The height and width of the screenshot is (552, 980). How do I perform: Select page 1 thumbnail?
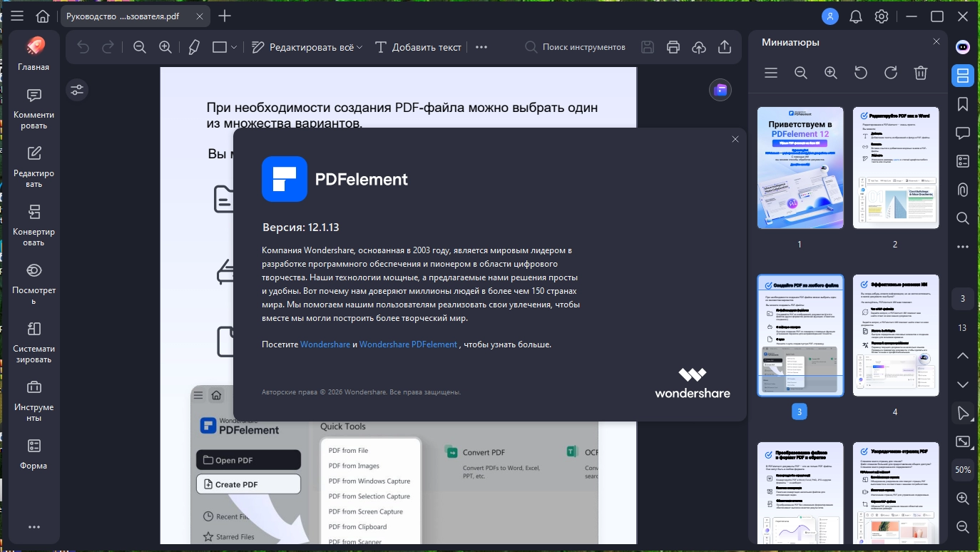point(800,168)
